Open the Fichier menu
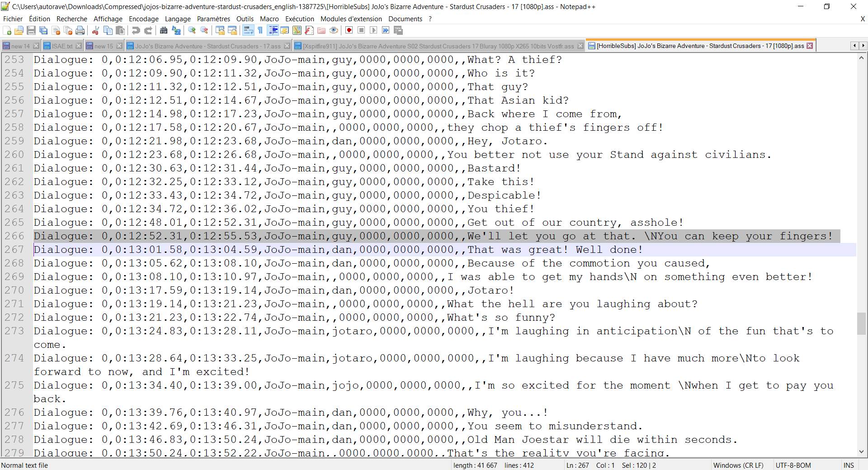 click(x=13, y=19)
